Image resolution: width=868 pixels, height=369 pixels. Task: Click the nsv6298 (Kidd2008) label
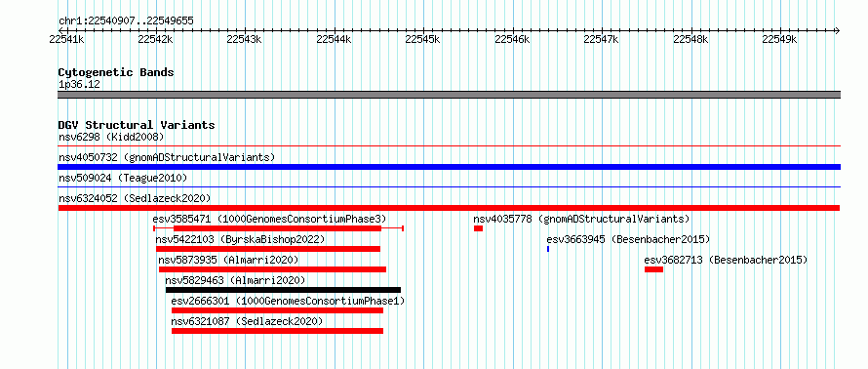click(111, 137)
